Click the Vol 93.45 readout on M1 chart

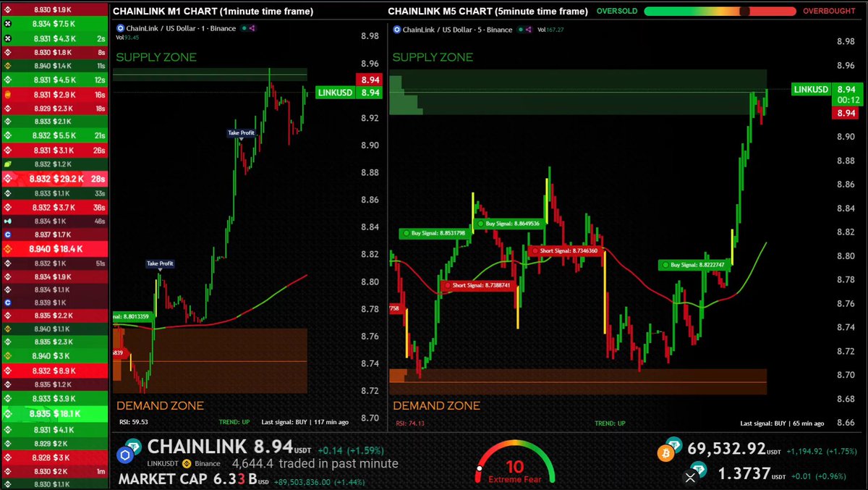click(x=127, y=37)
